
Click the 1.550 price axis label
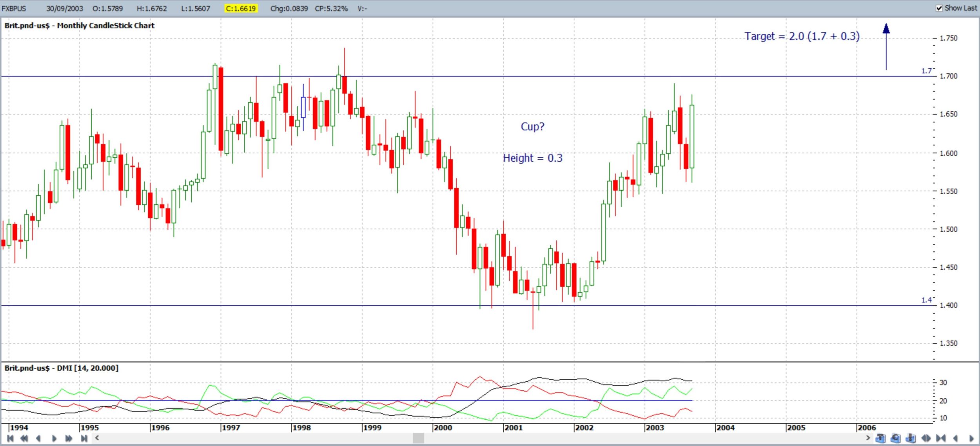tap(949, 191)
